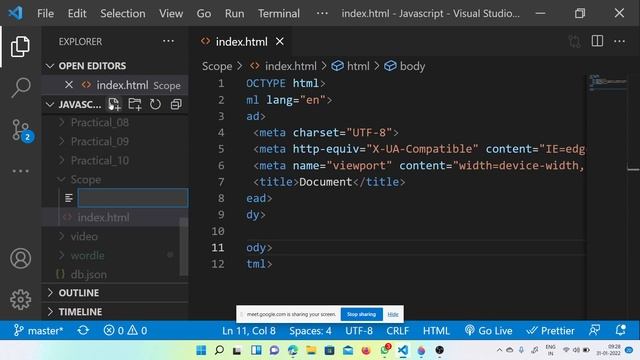Expand the wordle folder
Viewport: 640px width, 360px height.
tap(87, 256)
